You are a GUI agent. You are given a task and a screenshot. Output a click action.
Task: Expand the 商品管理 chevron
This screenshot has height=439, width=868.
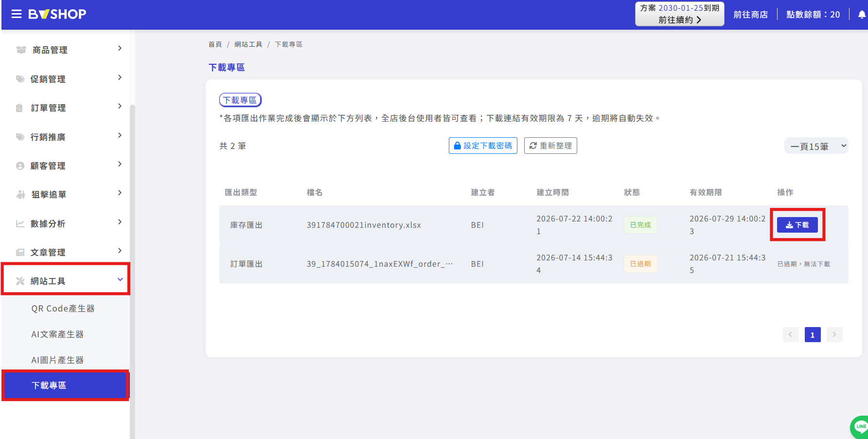coord(120,48)
